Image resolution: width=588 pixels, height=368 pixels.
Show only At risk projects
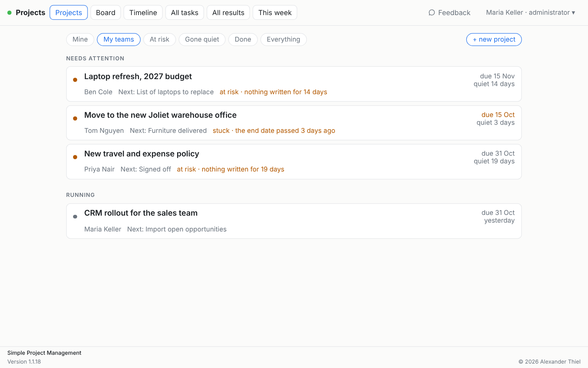pos(159,39)
